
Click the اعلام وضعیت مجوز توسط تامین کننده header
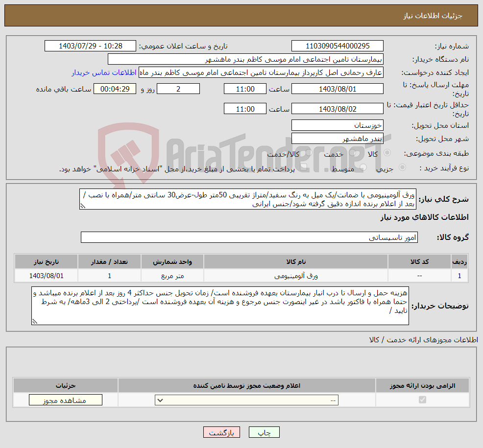247,385
